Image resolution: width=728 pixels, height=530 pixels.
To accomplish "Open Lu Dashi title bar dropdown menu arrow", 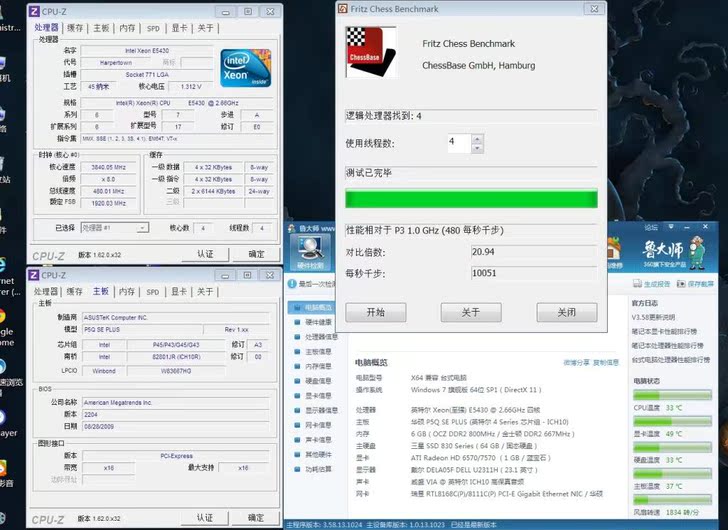I will 671,226.
